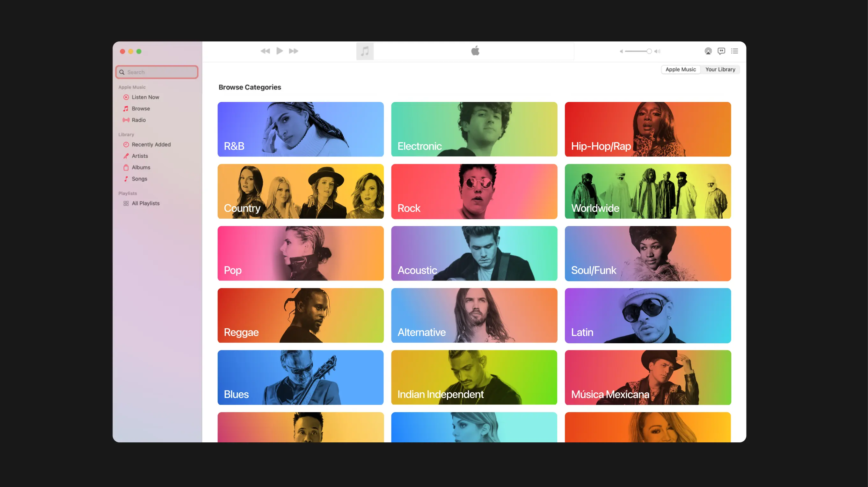This screenshot has width=868, height=487.
Task: Click the low volume speaker icon
Action: [621, 52]
